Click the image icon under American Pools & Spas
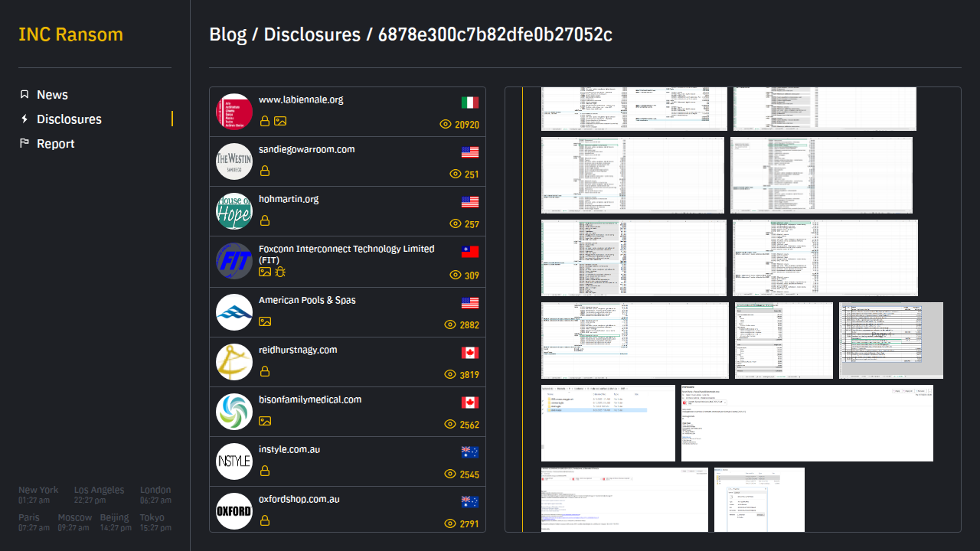This screenshot has width=980, height=551. click(x=265, y=322)
